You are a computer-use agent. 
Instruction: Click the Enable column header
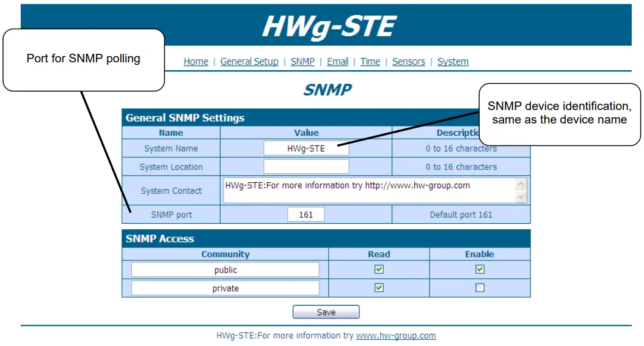pos(479,254)
